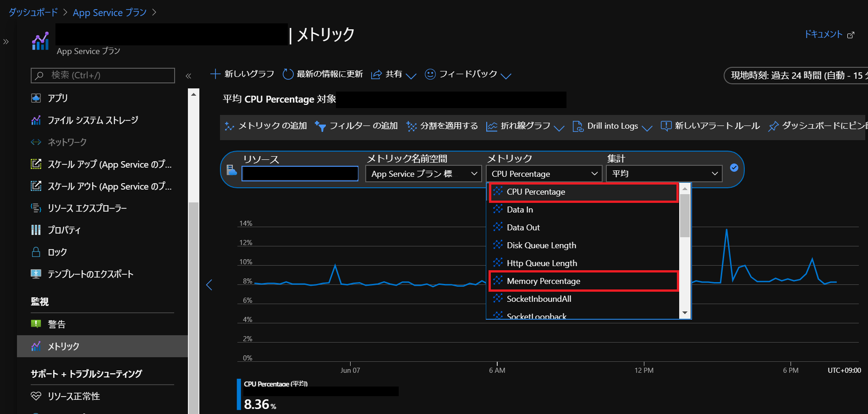Click the ロック padlock icon

(x=36, y=252)
